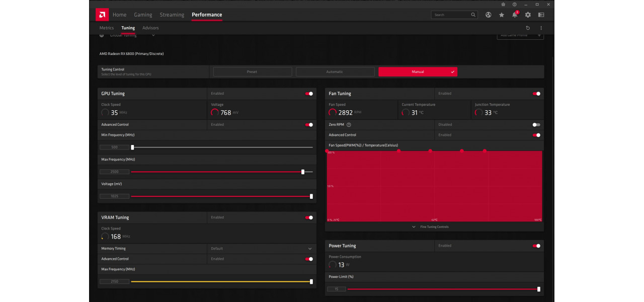644x302 pixels.
Task: Expand Fine Tuning Controls
Action: click(430, 227)
